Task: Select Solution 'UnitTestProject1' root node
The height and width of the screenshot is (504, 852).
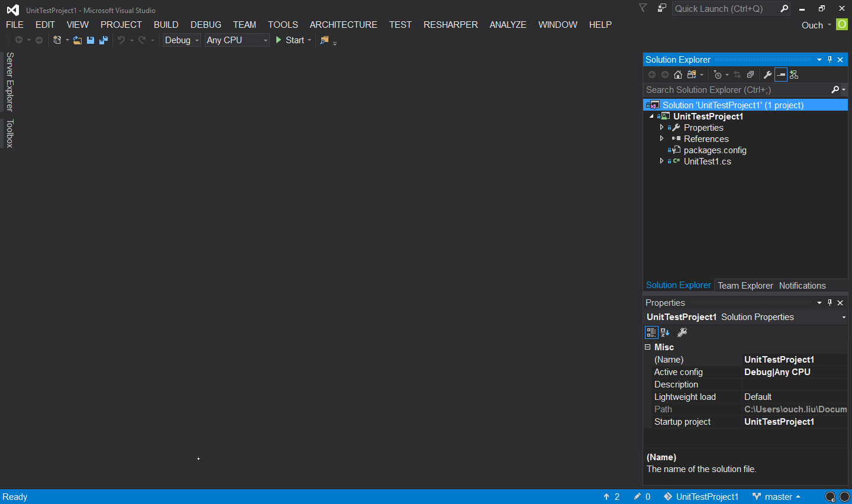Action: pos(745,105)
